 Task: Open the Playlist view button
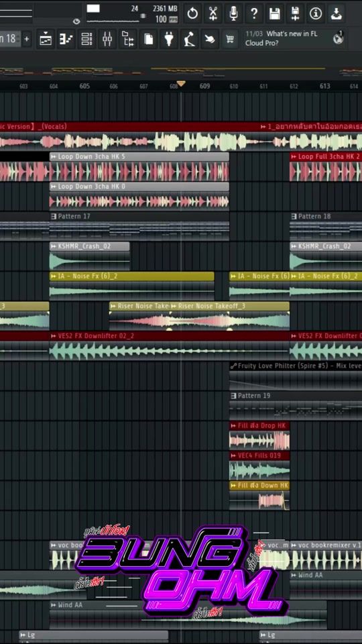46,40
